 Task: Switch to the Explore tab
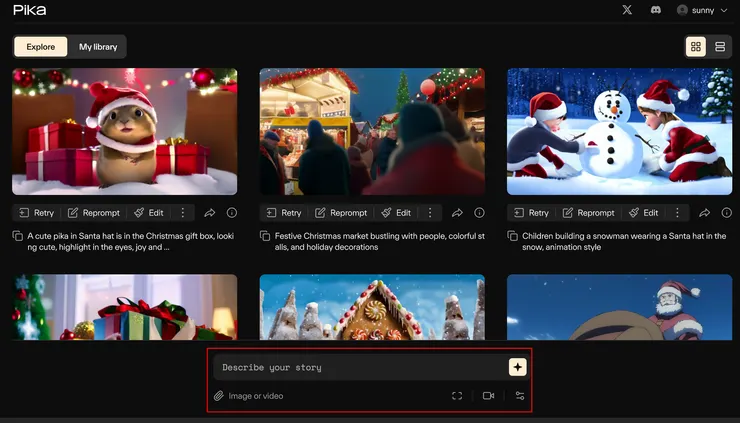[x=41, y=47]
